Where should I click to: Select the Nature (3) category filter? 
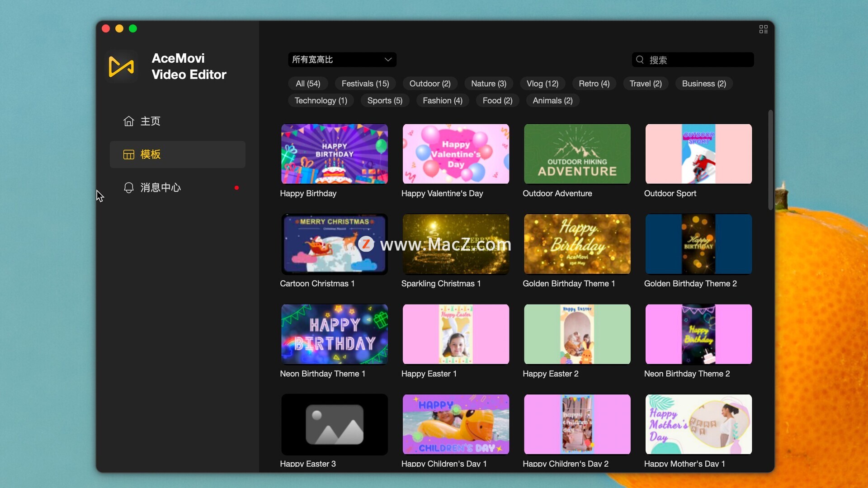(x=489, y=84)
